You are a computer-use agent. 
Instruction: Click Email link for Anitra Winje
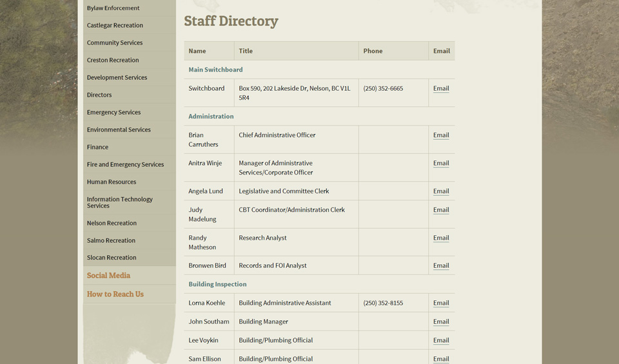click(441, 164)
